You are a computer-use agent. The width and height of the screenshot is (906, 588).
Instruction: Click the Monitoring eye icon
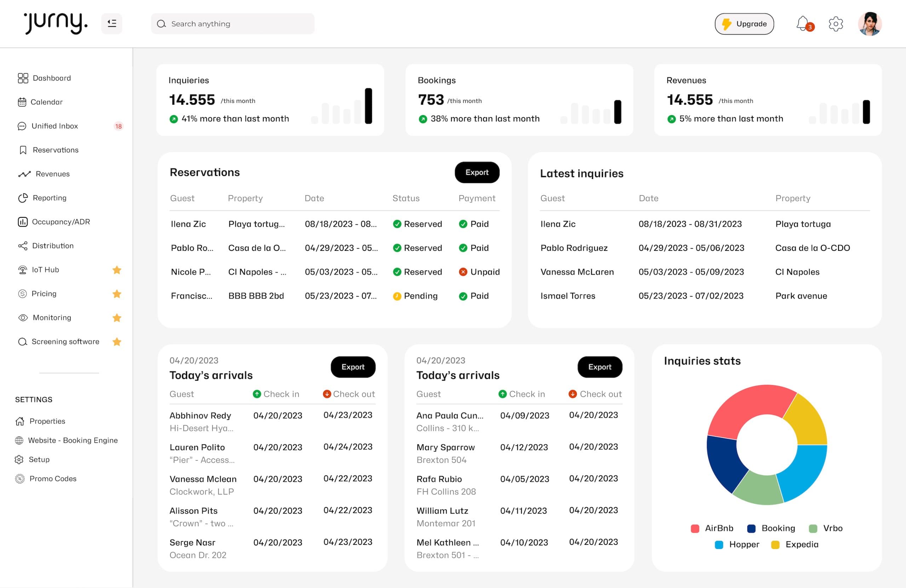tap(23, 318)
